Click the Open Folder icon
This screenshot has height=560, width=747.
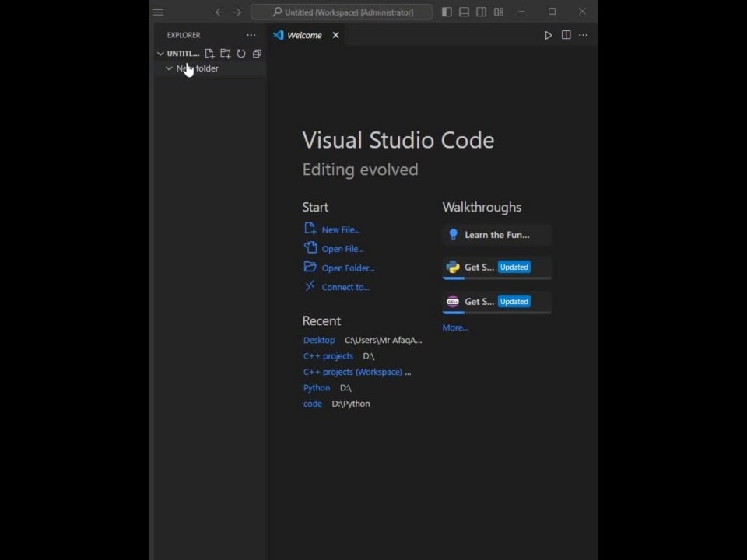click(x=310, y=267)
